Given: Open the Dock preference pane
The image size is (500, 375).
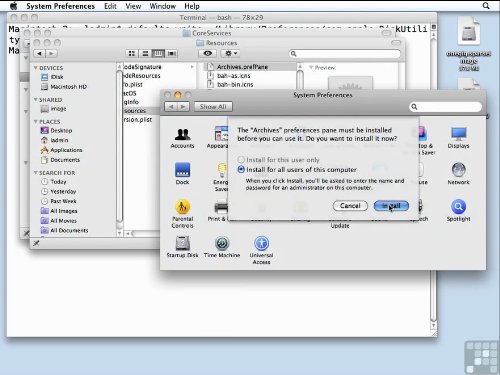Looking at the screenshot, I should (x=182, y=173).
